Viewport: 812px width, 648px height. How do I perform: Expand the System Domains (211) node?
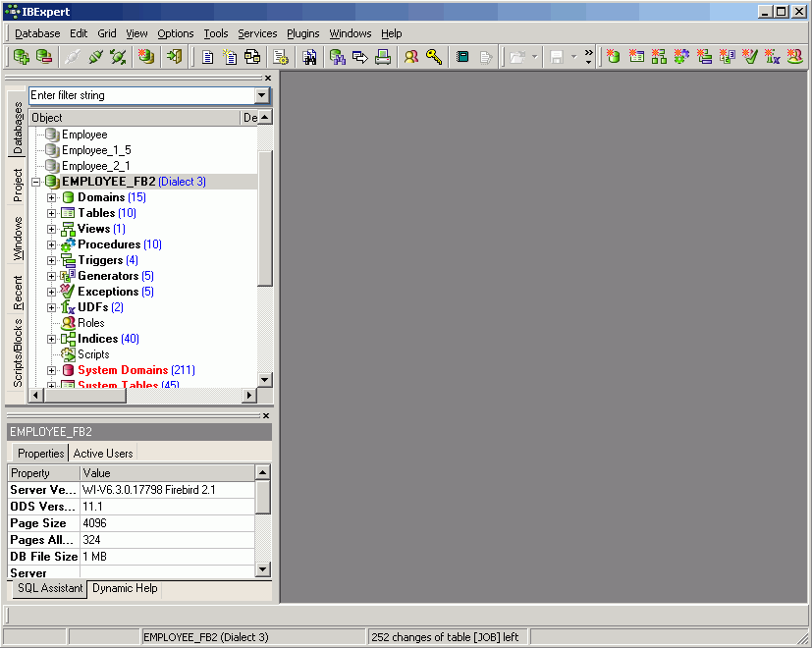[51, 370]
